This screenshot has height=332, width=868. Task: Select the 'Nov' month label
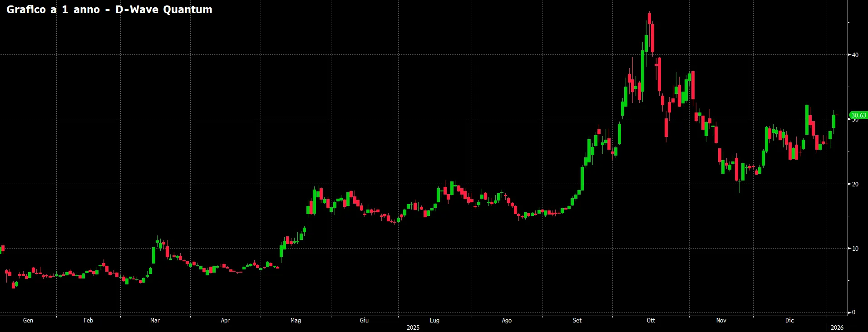(x=721, y=320)
